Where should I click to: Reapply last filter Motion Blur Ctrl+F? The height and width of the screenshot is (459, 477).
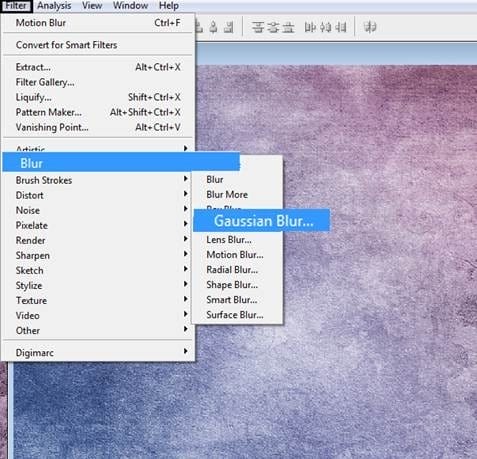(98, 23)
